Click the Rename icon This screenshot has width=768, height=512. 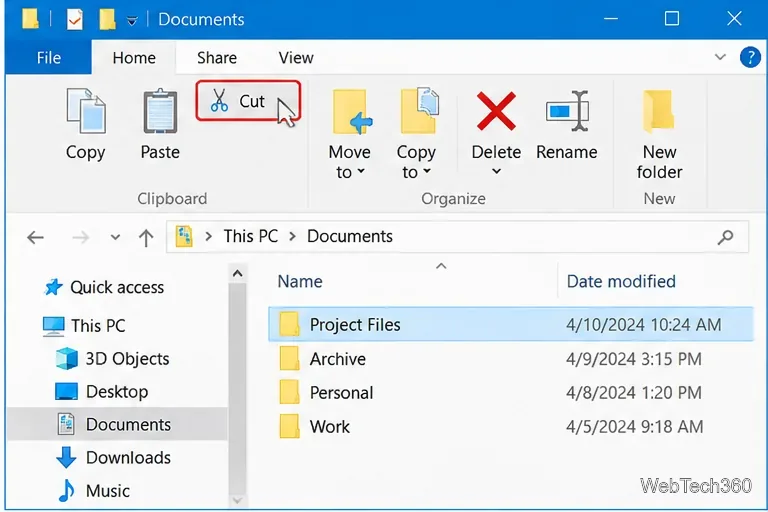(567, 111)
